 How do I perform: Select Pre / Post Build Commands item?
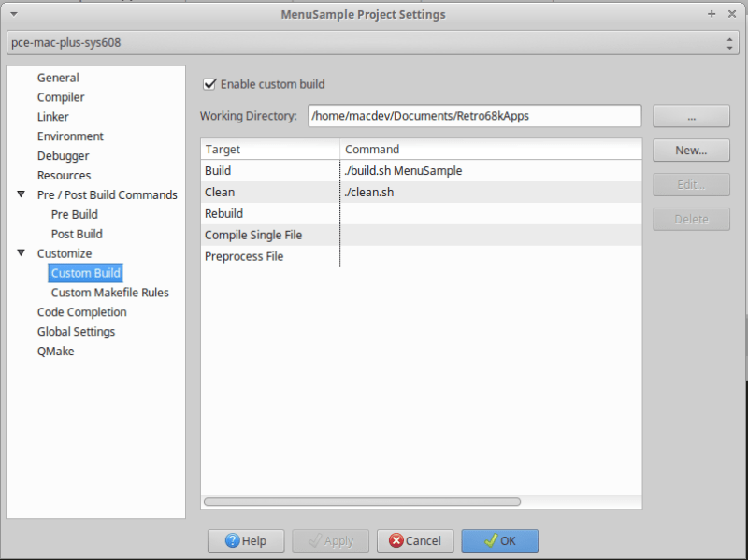[x=108, y=195]
